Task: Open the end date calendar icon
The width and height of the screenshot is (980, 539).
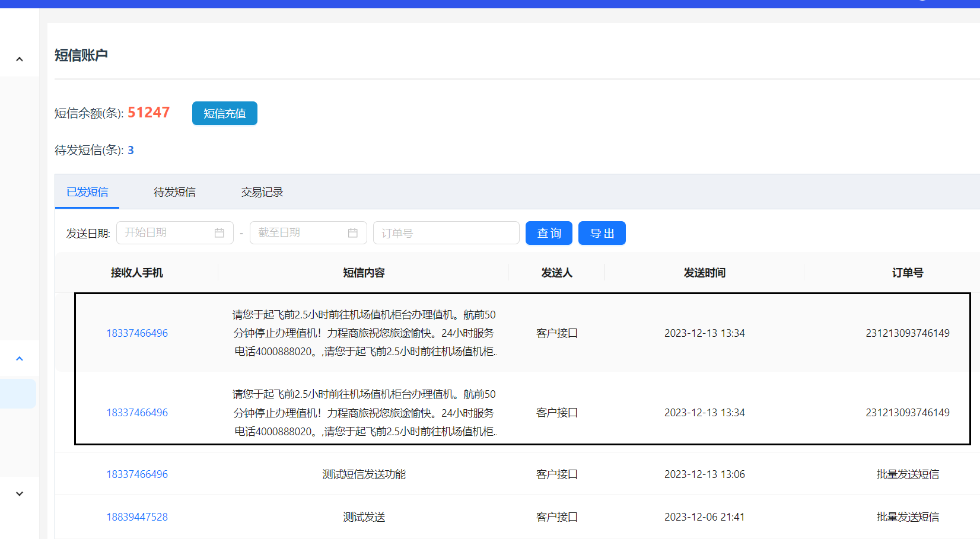Action: tap(352, 233)
